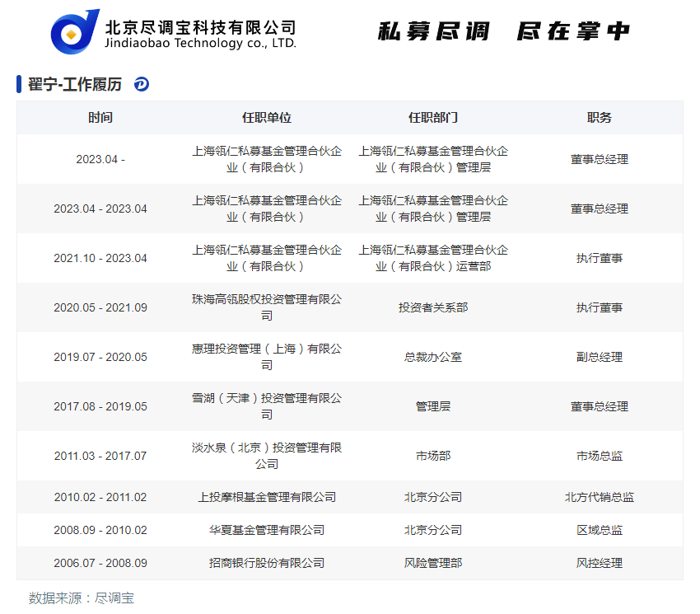The image size is (700, 614).
Task: Click the department cell ending in 运营部
Action: (x=433, y=258)
